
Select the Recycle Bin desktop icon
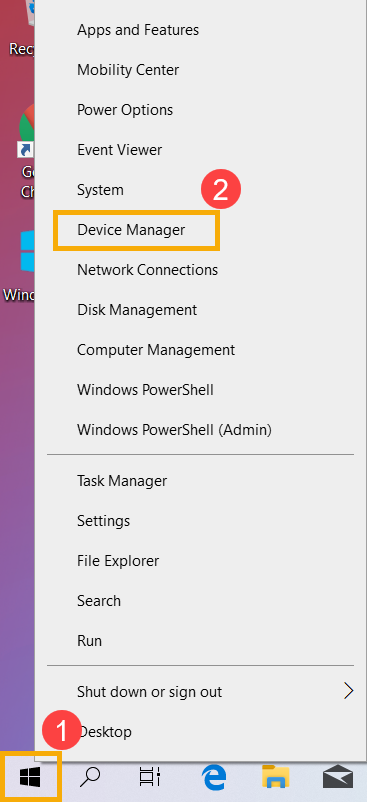pyautogui.click(x=21, y=28)
